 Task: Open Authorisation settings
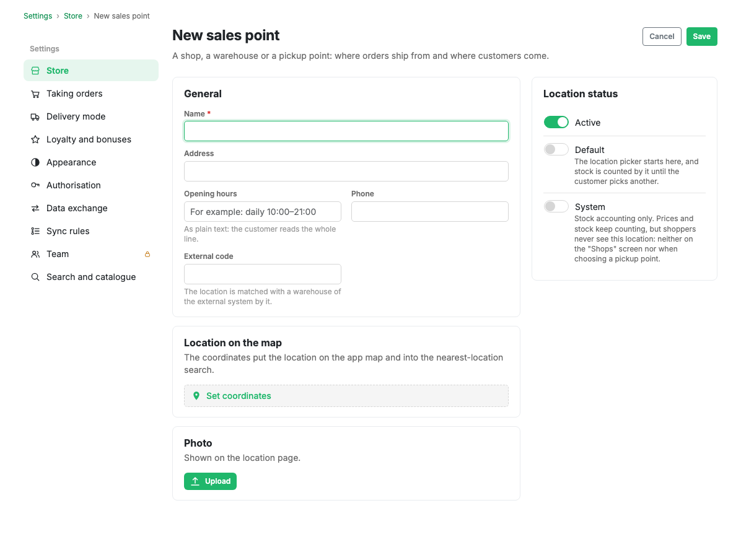click(x=90, y=185)
